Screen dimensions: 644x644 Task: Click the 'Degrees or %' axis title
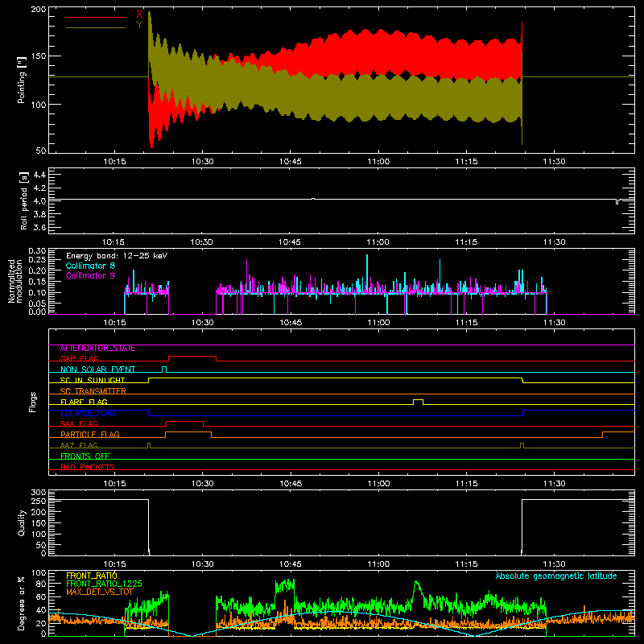coord(22,603)
